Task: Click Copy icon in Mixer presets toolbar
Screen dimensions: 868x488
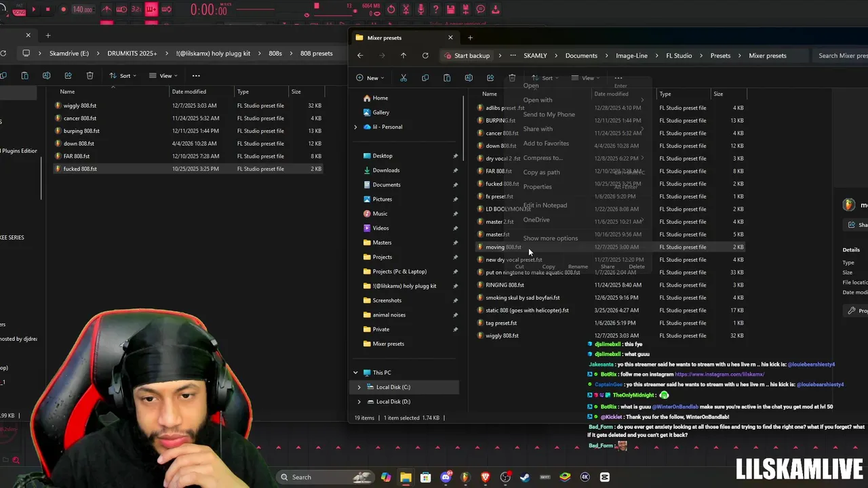Action: click(425, 78)
